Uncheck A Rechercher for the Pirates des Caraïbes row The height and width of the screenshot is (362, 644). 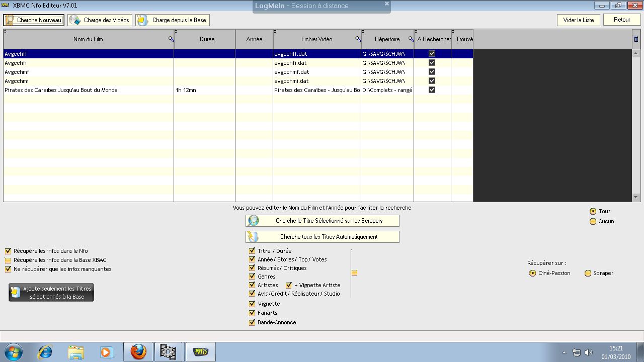[x=432, y=90]
